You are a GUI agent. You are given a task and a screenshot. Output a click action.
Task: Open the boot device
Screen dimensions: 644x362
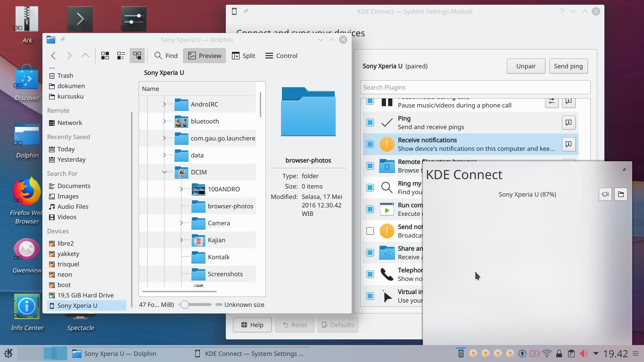pos(64,285)
